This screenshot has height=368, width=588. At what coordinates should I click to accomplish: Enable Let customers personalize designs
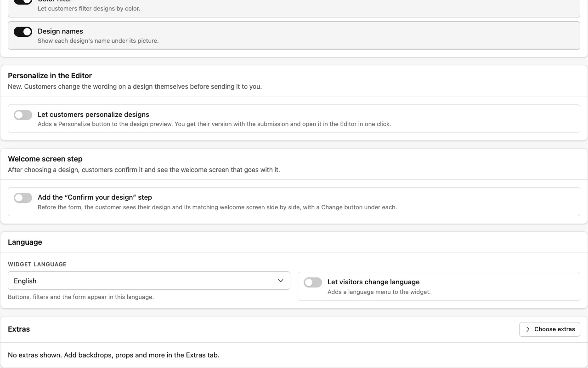23,115
